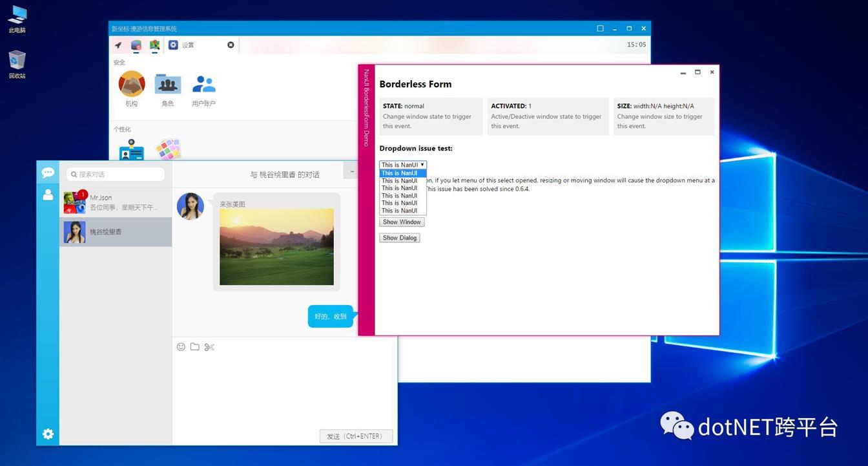Open 机构 handshake icon
This screenshot has height=466, width=868.
(132, 89)
